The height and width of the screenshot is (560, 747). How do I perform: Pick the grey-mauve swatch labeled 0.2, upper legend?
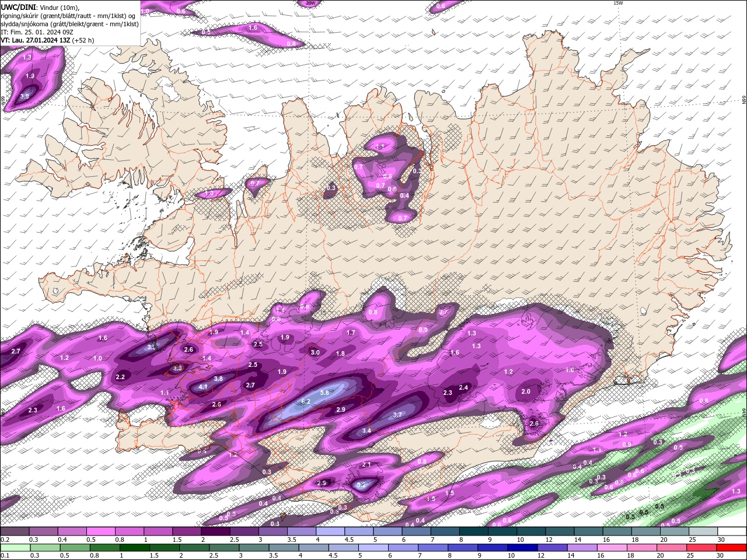pos(15,531)
